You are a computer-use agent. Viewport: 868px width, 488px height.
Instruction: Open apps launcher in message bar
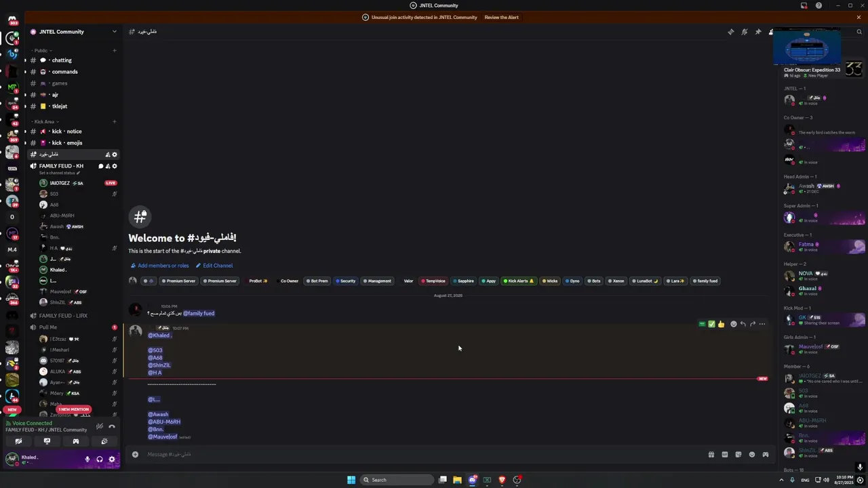766,455
